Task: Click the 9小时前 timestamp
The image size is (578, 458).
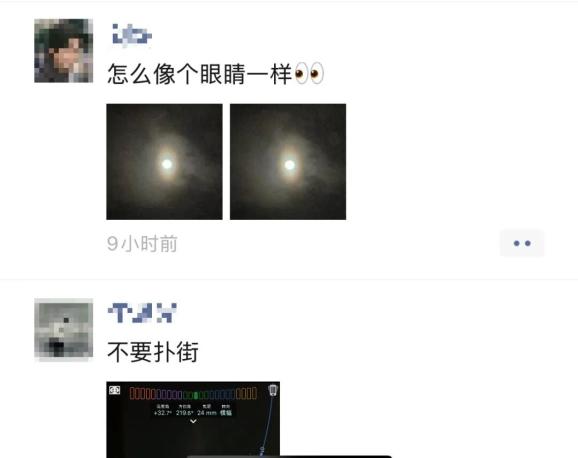Action: tap(142, 244)
